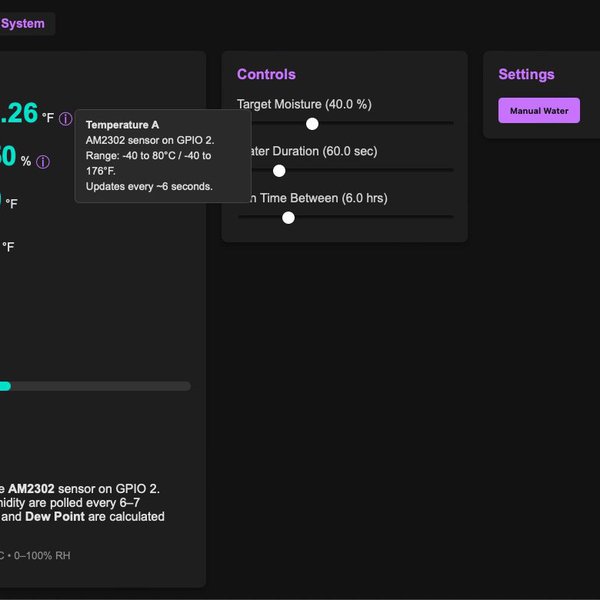
Task: Click the humidity info icon next to %
Action: [x=43, y=162]
